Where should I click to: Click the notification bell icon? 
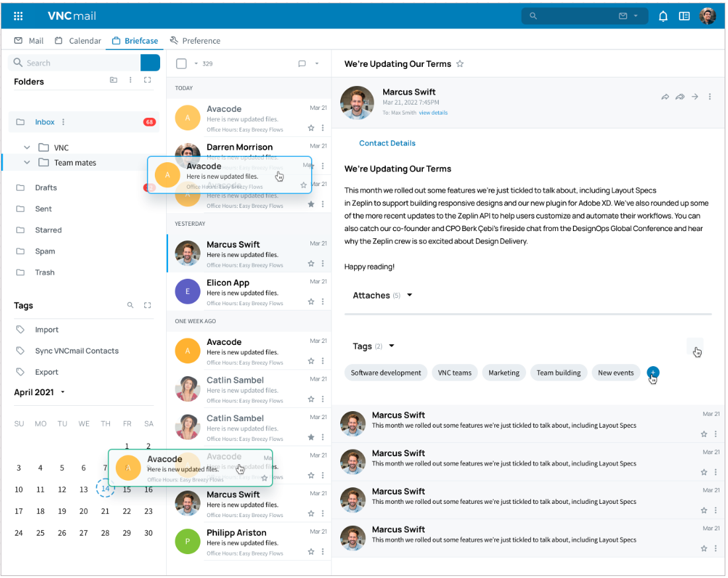click(x=662, y=16)
